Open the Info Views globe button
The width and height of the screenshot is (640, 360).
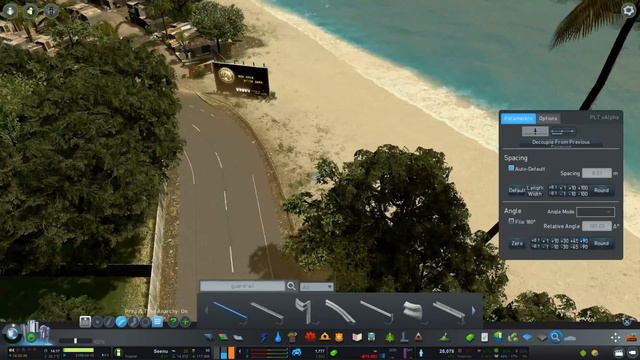(x=12, y=334)
